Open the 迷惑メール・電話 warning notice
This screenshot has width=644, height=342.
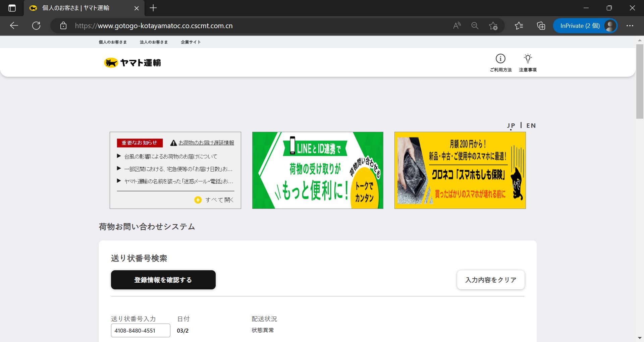(179, 181)
